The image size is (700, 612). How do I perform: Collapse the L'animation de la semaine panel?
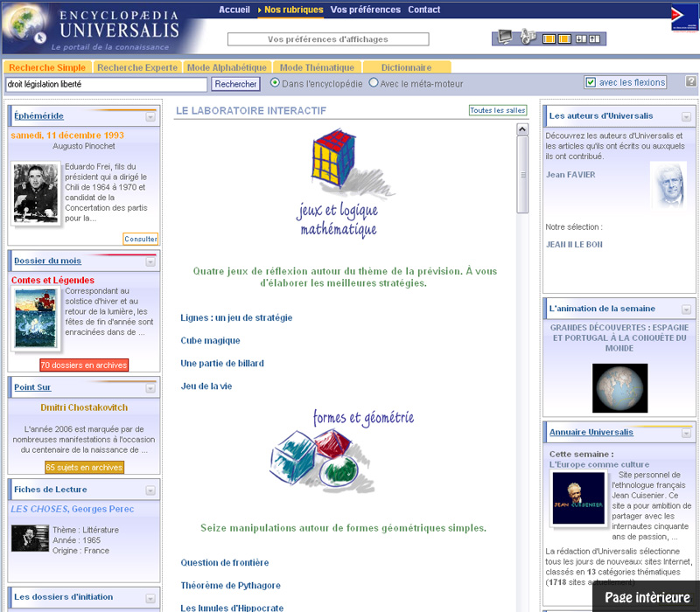tap(686, 309)
